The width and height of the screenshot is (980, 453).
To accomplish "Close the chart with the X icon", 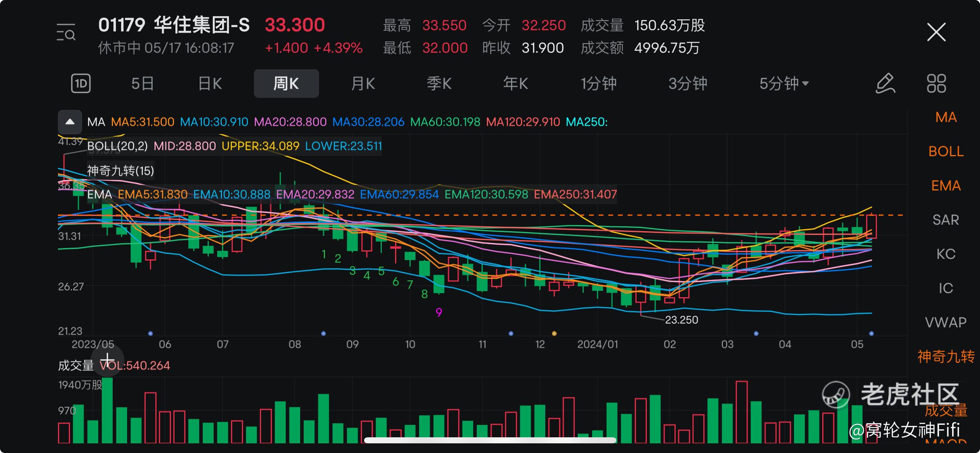I will (936, 32).
